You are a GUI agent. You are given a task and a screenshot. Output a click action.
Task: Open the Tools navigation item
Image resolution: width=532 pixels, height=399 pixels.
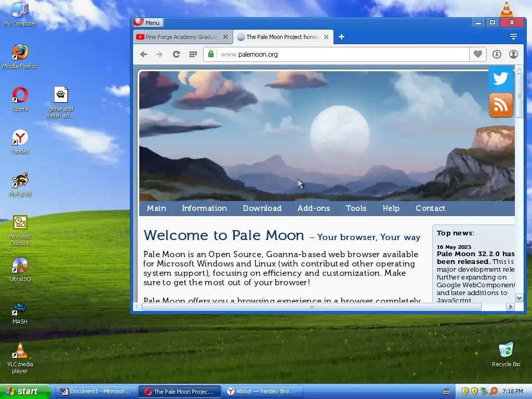[x=356, y=208]
